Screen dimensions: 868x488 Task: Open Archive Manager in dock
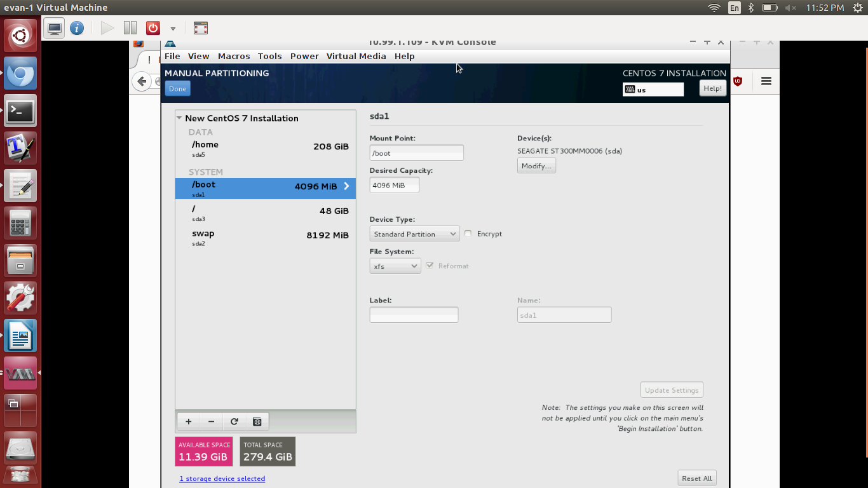[x=20, y=261]
